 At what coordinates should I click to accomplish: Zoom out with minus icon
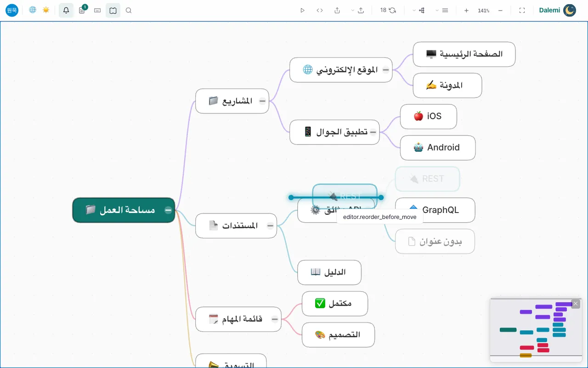point(500,10)
